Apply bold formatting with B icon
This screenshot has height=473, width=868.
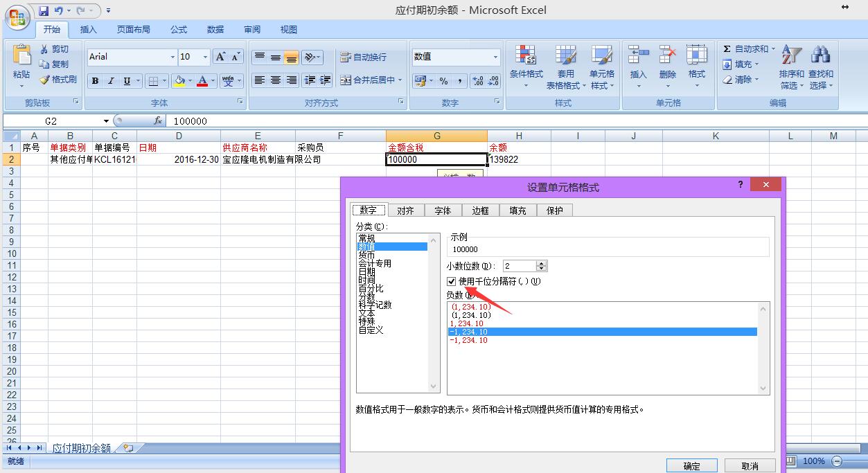point(96,81)
